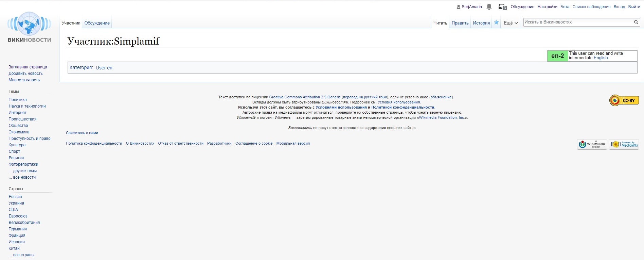Go to Заглавная страница
Image resolution: width=644 pixels, height=260 pixels.
coord(28,67)
